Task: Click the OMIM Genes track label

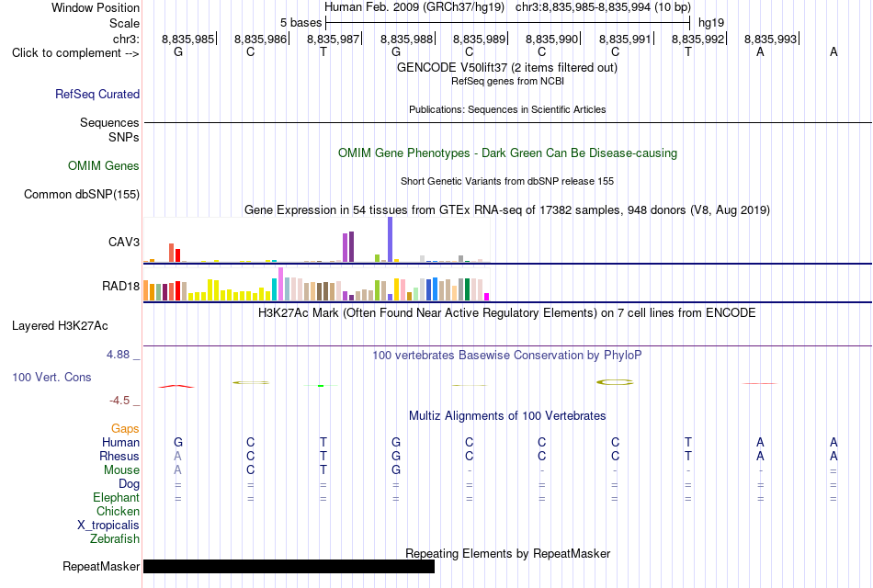Action: tap(103, 166)
